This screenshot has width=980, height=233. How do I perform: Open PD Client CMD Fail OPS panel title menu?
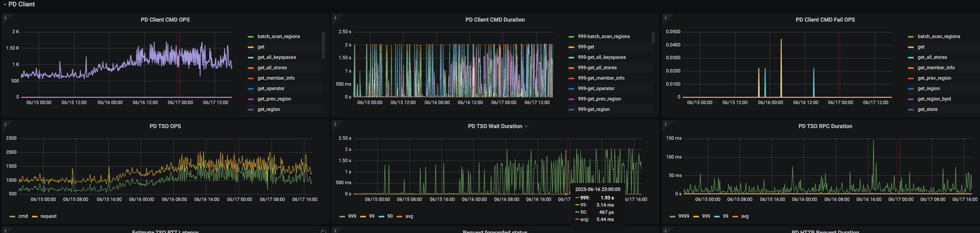coord(825,20)
